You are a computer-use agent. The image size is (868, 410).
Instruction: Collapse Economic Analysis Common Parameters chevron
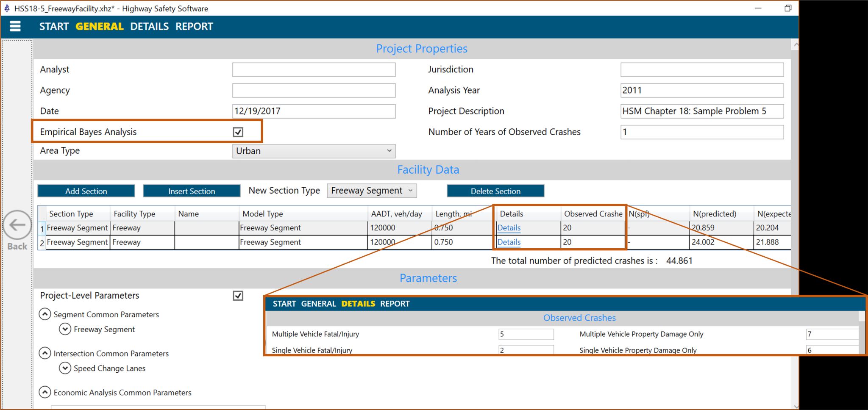click(45, 392)
